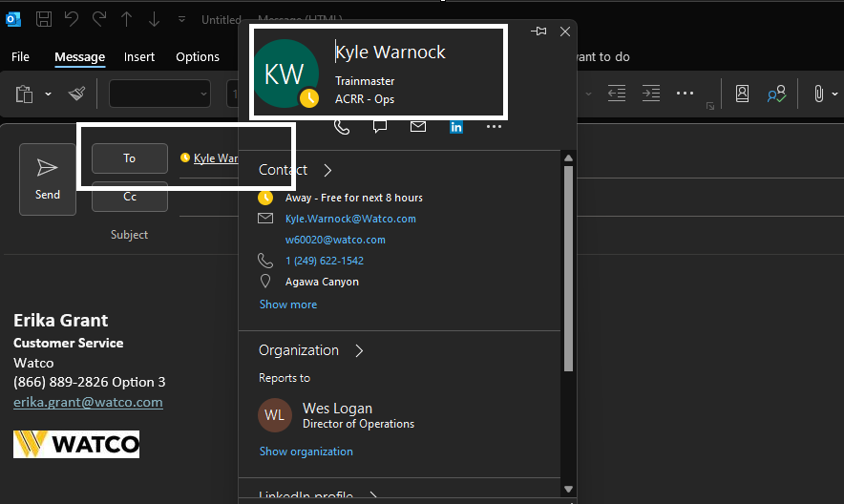Click the Send button

48,179
